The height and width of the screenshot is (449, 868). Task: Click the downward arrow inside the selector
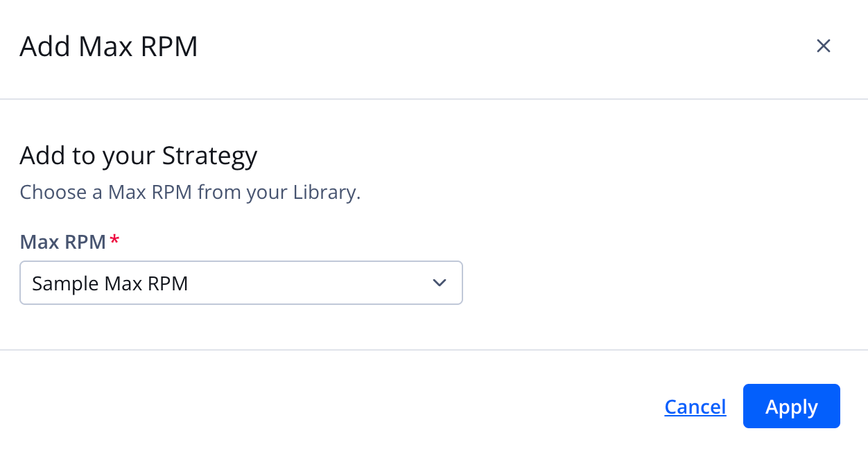point(439,283)
